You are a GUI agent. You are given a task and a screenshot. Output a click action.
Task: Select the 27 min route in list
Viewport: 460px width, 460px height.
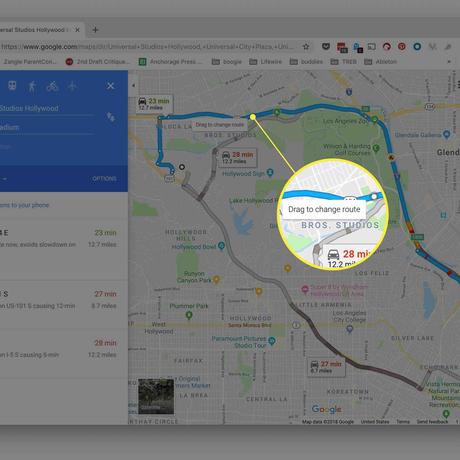point(64,304)
